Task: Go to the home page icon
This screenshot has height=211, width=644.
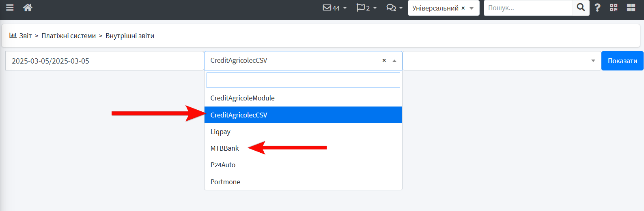Action: point(28,8)
